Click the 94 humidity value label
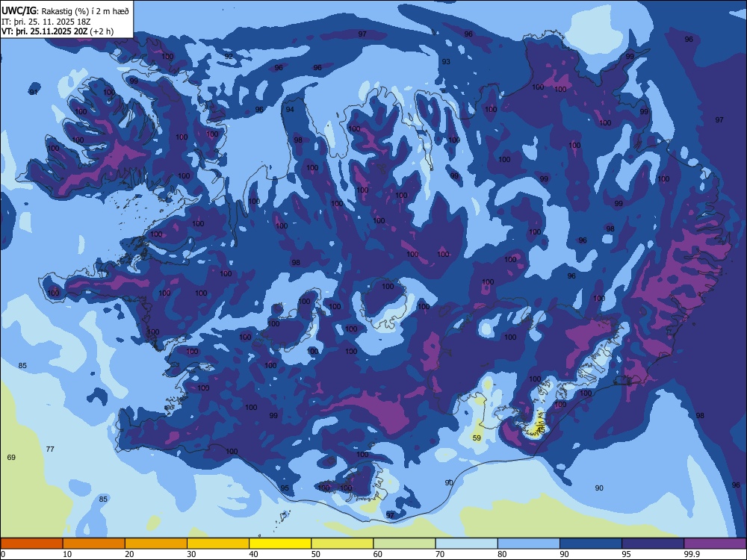Screen dimensions: 747x560 (290, 110)
